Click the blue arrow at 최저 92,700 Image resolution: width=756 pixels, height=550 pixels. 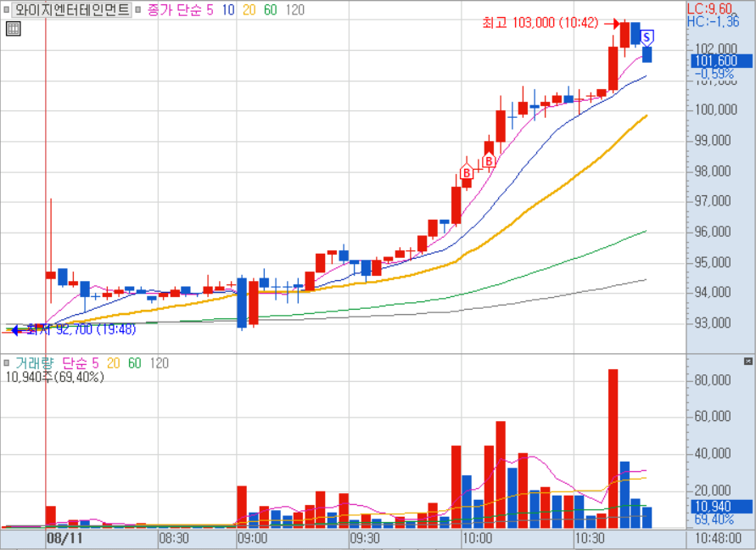[x=13, y=328]
